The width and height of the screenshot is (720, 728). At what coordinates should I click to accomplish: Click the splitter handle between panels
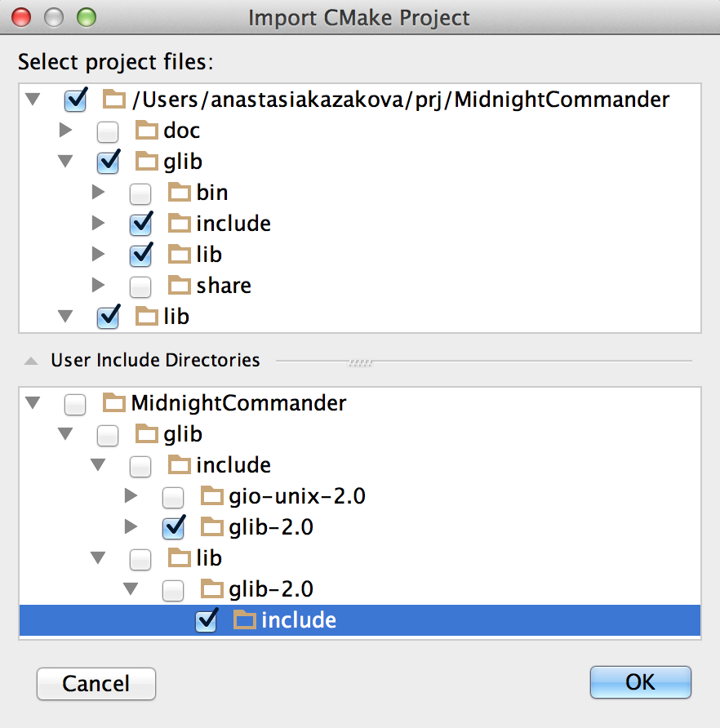(361, 362)
